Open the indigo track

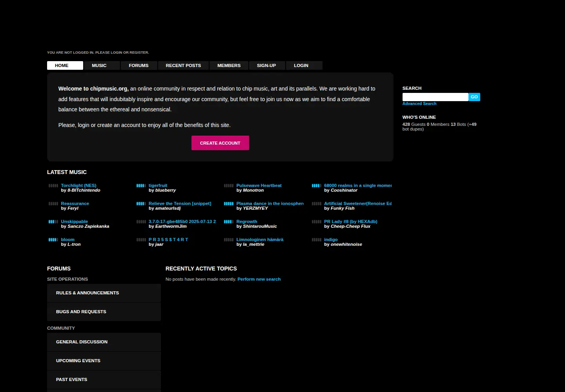331,240
